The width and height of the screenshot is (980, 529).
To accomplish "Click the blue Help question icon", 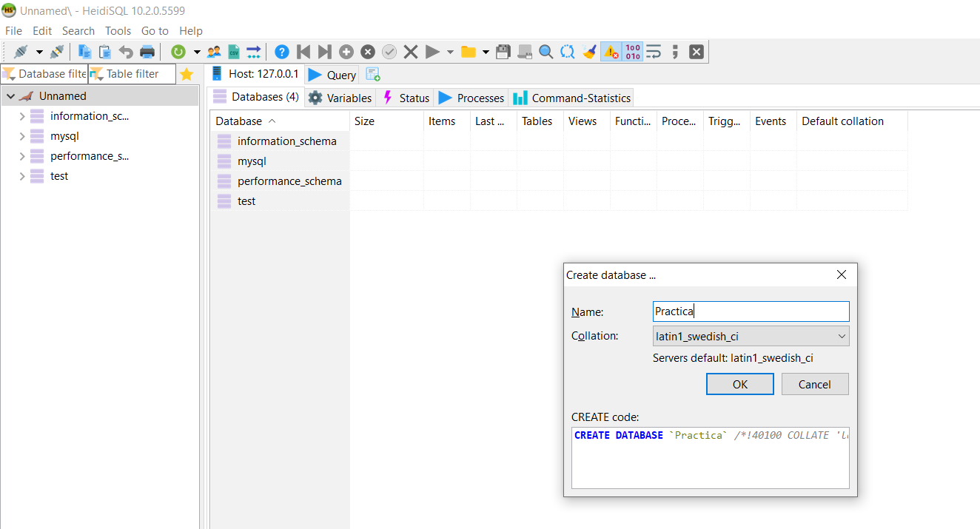I will pos(282,52).
